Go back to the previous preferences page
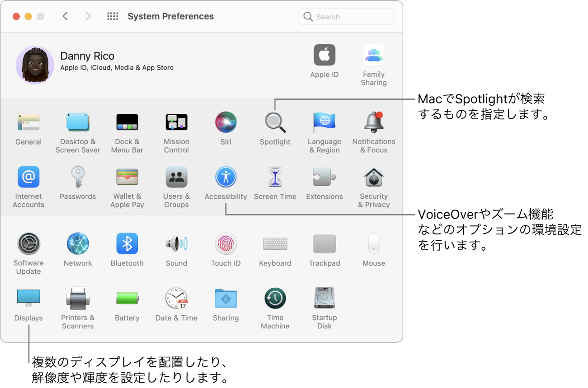Screen dimensions: 588x388 click(65, 16)
